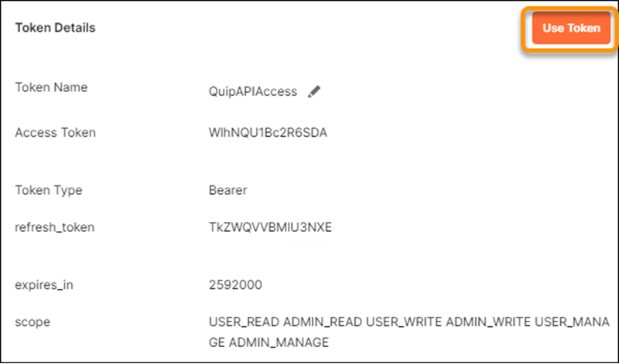Click the Token Type label

click(x=49, y=190)
